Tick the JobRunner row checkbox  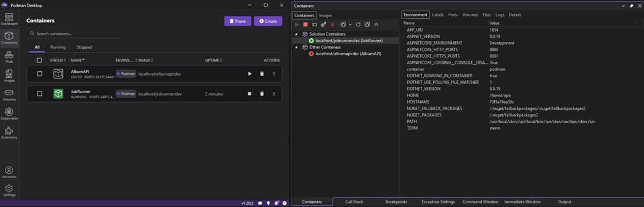tap(39, 93)
